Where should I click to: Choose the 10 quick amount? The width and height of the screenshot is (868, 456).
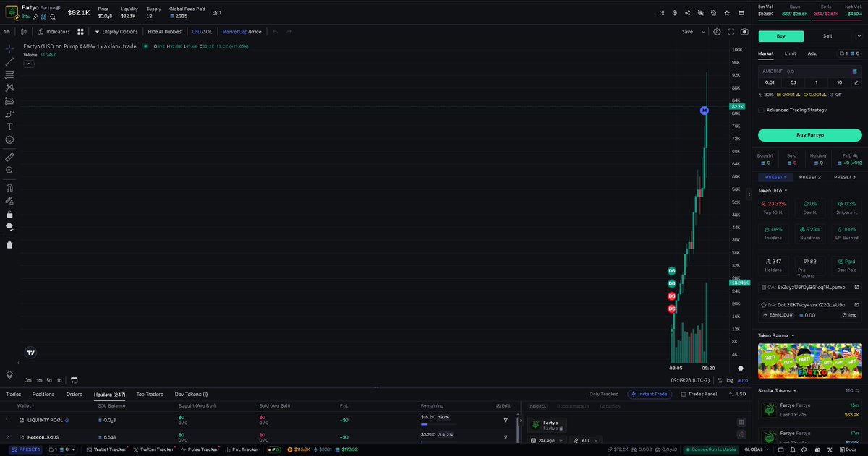click(x=839, y=82)
